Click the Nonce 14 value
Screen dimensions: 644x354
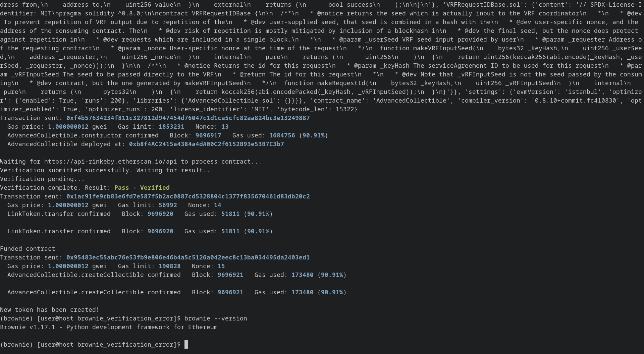(218, 205)
